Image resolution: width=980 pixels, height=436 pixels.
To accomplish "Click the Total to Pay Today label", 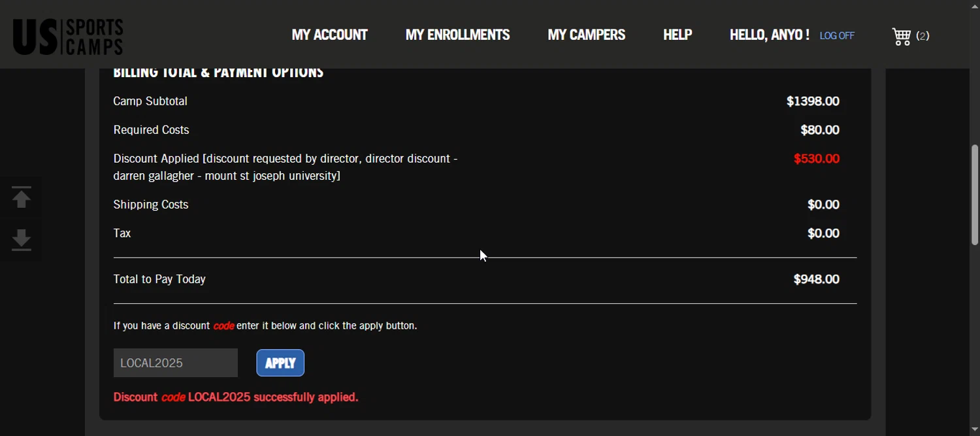I will click(x=159, y=279).
